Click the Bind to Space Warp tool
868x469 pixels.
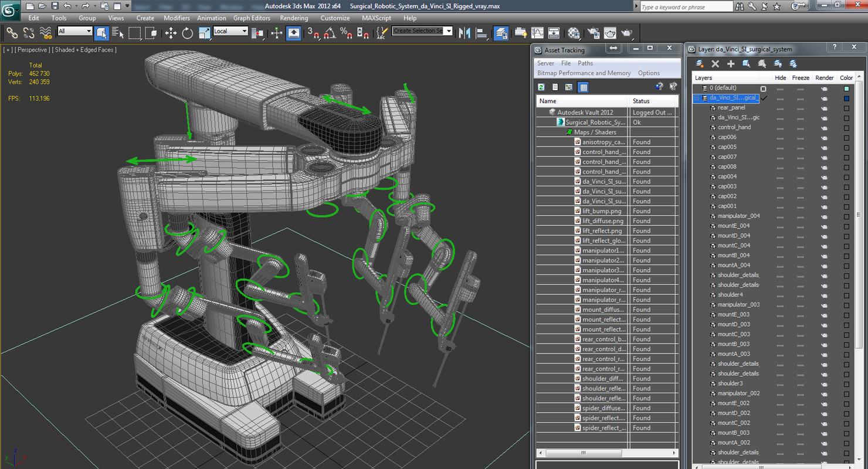[45, 33]
